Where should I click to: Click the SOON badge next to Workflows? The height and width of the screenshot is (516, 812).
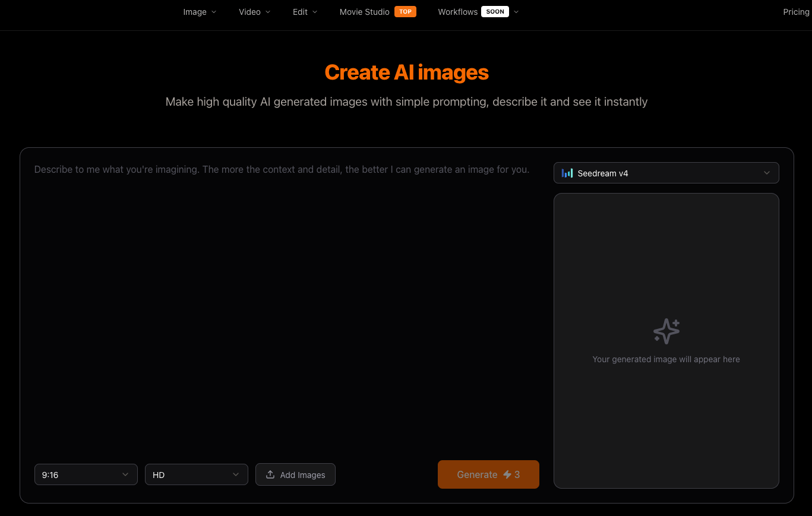pyautogui.click(x=495, y=11)
